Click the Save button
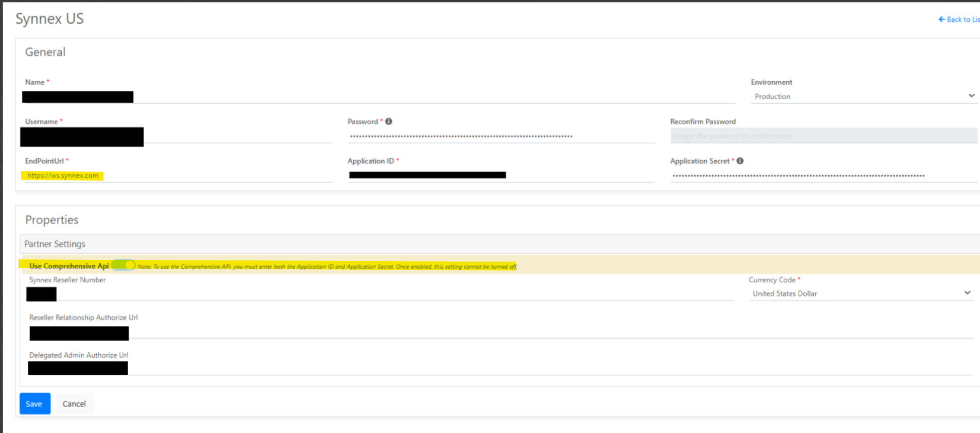The height and width of the screenshot is (433, 980). coord(35,404)
